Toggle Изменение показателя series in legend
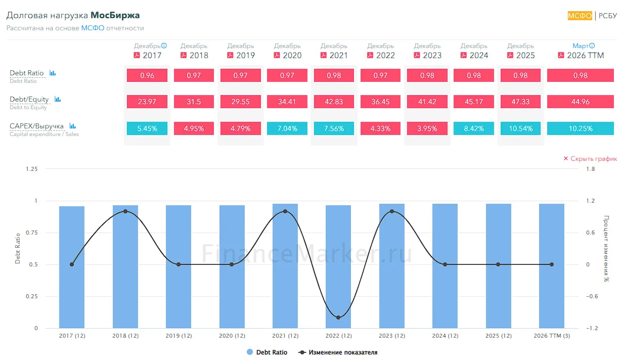622x364 pixels. (x=338, y=352)
